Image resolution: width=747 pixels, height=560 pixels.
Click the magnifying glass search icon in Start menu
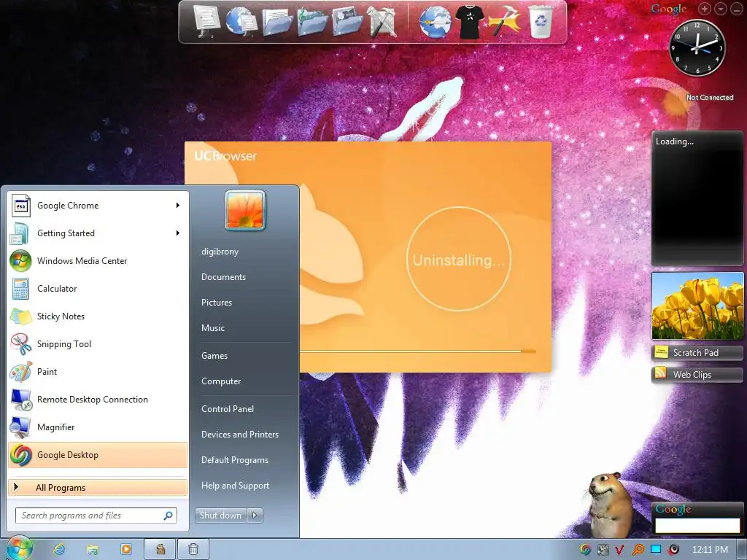pyautogui.click(x=168, y=516)
